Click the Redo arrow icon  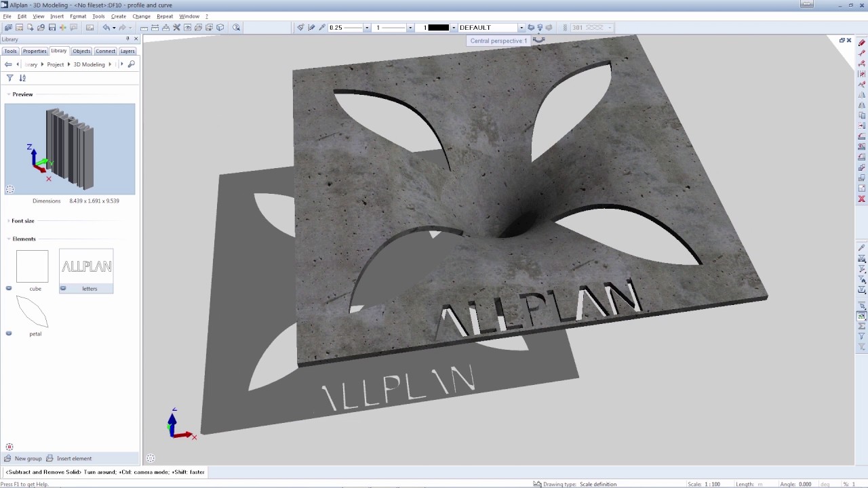[x=123, y=28]
